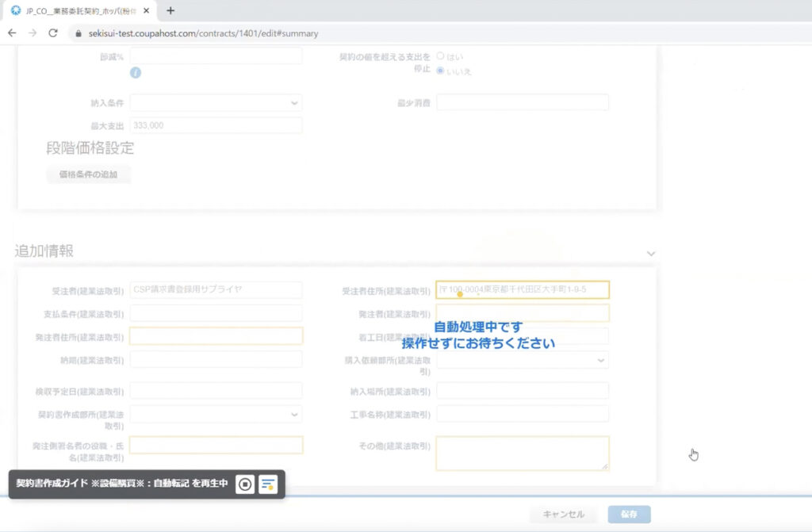
Task: Click the info icon below 卸減%
Action: pos(136,72)
